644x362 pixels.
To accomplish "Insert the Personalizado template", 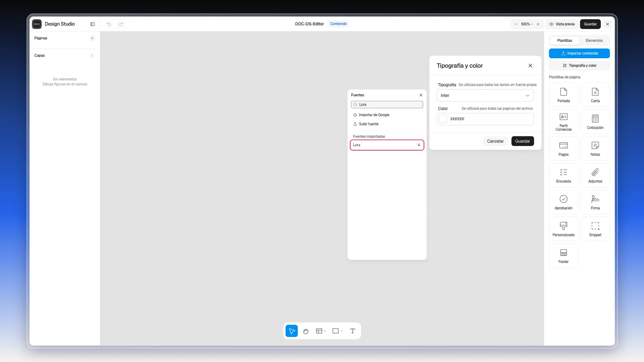I will tap(563, 229).
